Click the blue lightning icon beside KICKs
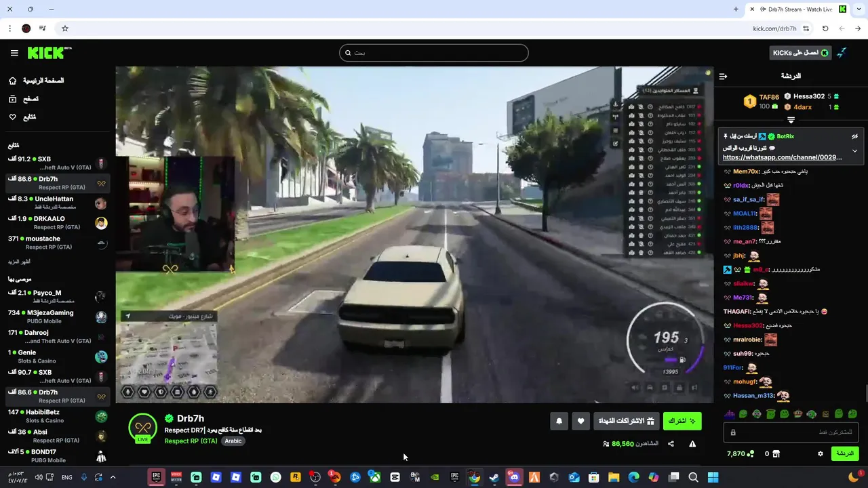The width and height of the screenshot is (868, 488). tap(842, 53)
